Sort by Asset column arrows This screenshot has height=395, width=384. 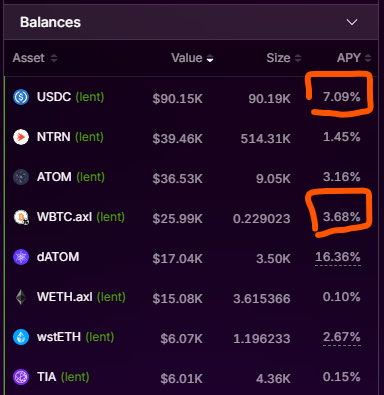tap(54, 58)
